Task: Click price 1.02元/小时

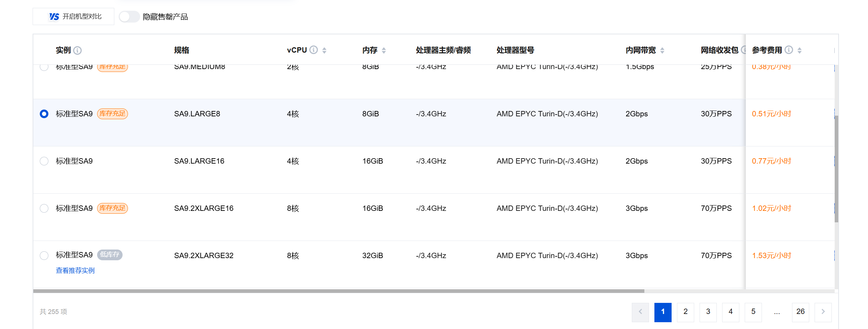Action: pyautogui.click(x=772, y=208)
